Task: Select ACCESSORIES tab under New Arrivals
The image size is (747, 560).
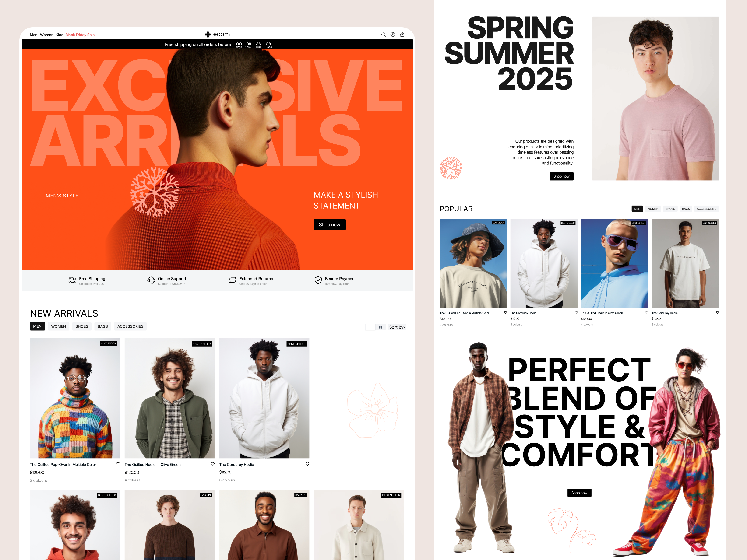Action: click(130, 326)
